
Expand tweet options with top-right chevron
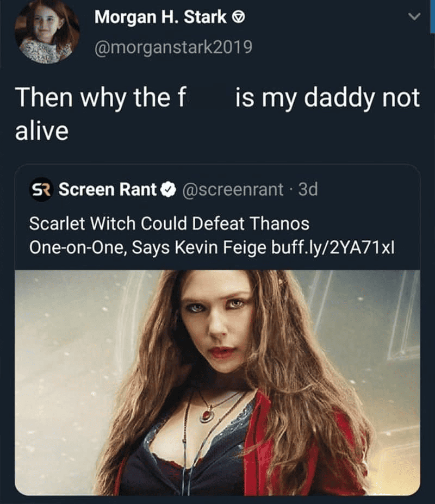[x=414, y=17]
